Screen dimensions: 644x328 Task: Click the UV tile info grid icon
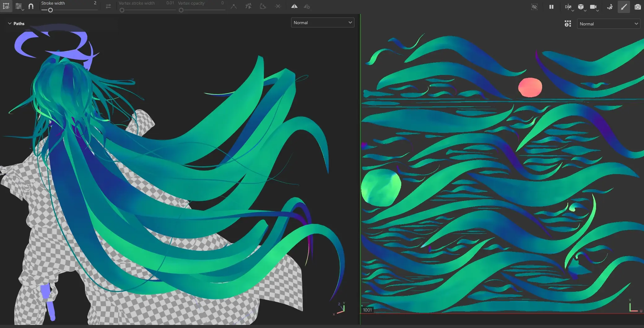[568, 24]
